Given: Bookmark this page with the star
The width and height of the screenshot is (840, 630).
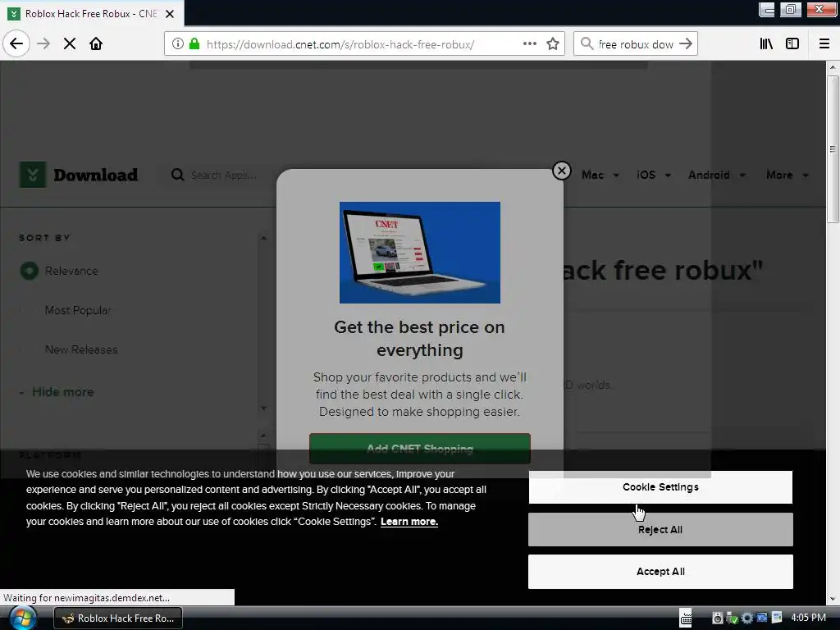Looking at the screenshot, I should (553, 43).
